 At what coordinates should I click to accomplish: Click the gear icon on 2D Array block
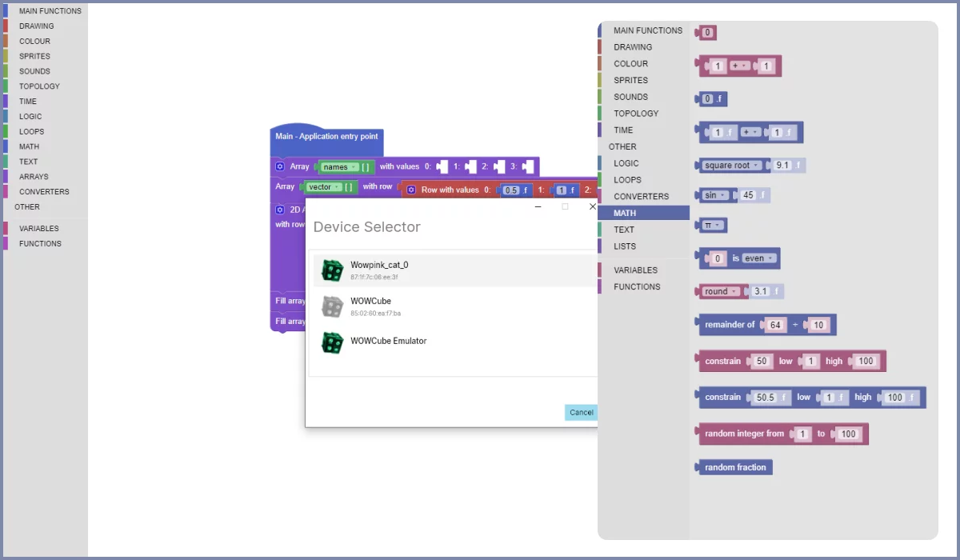[280, 210]
